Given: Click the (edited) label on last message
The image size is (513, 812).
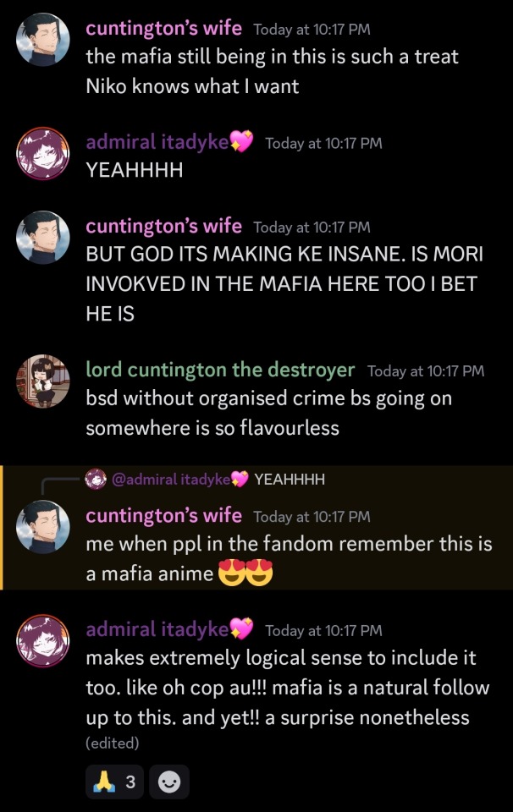Looking at the screenshot, I should coord(113,743).
